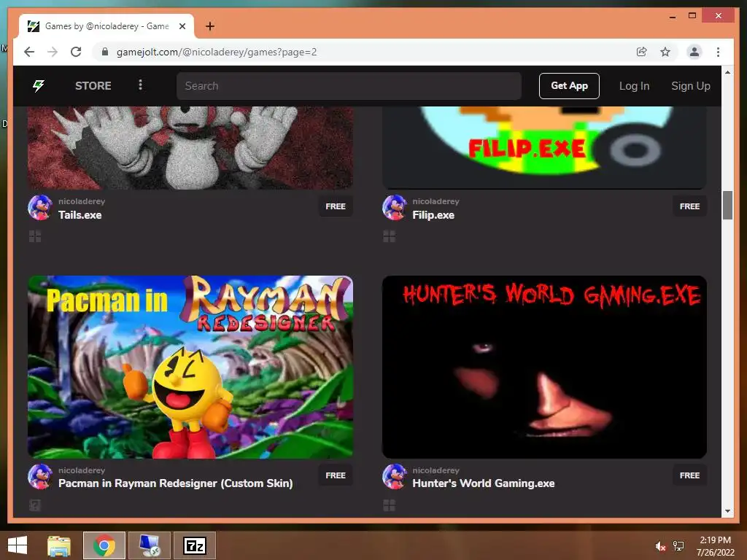Open the Tails.exe game thumbnail

point(190,147)
